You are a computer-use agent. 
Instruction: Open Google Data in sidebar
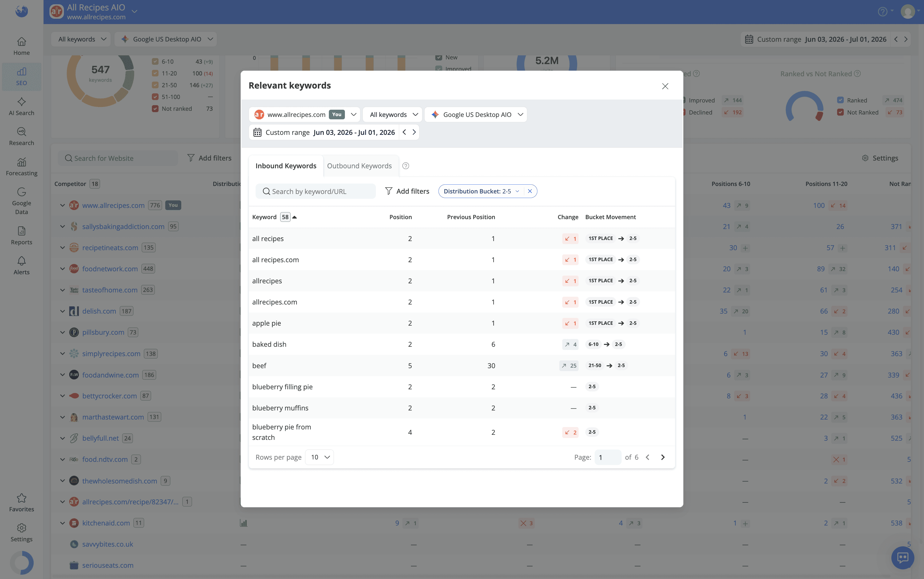click(21, 201)
